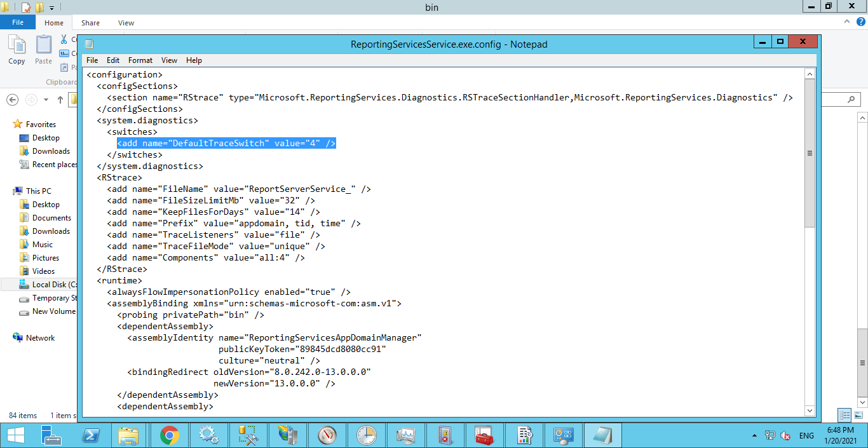868x448 pixels.
Task: Open Desktop under Favorites
Action: coord(46,138)
